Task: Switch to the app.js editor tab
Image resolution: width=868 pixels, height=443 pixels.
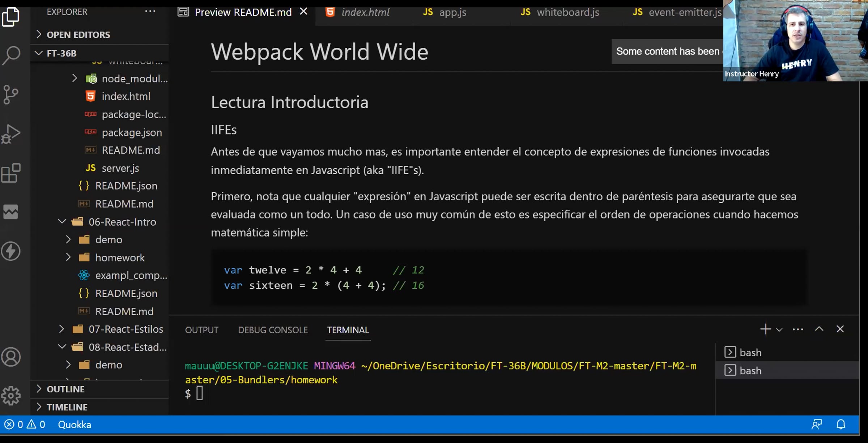Action: [x=452, y=12]
